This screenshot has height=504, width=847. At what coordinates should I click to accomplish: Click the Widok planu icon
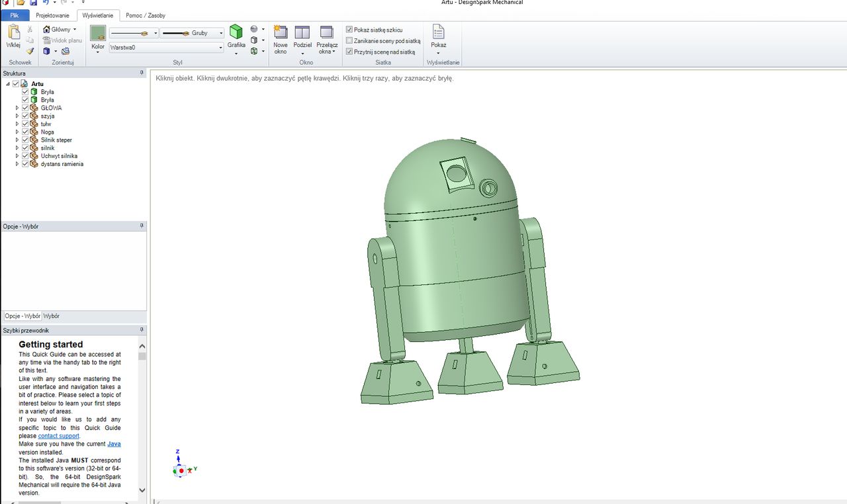coord(46,40)
